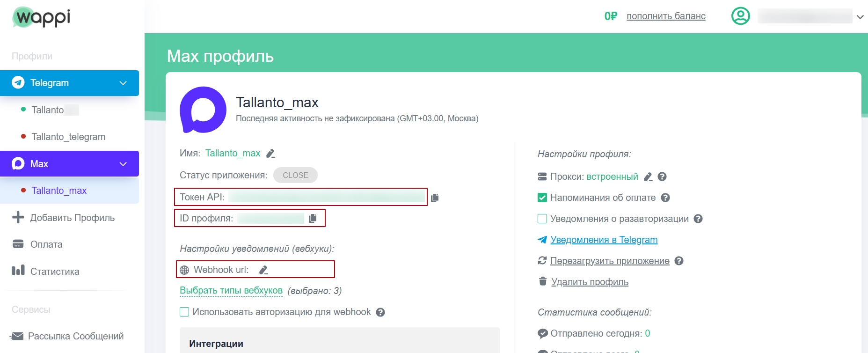This screenshot has height=353, width=868.
Task: Go to Оплата in sidebar
Action: point(46,244)
